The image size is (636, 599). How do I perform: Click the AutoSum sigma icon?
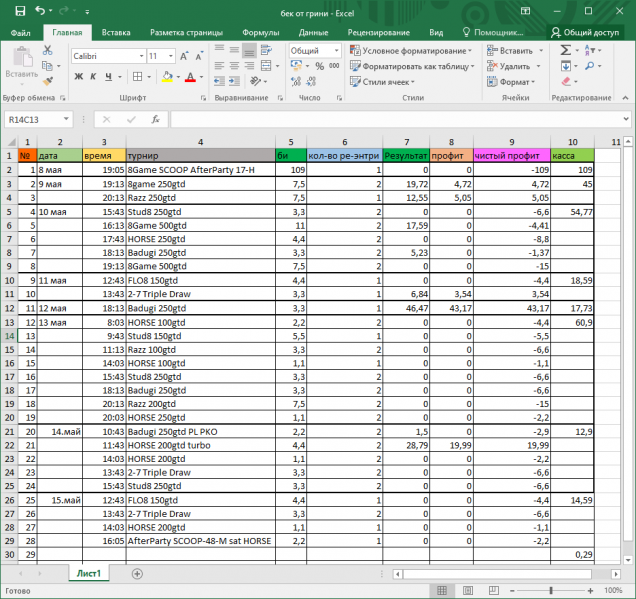point(565,50)
